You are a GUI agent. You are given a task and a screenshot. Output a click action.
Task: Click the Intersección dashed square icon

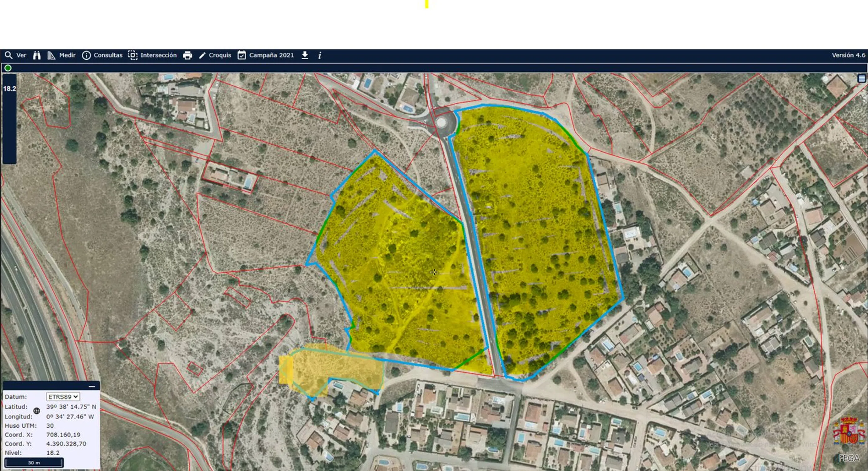click(x=133, y=55)
